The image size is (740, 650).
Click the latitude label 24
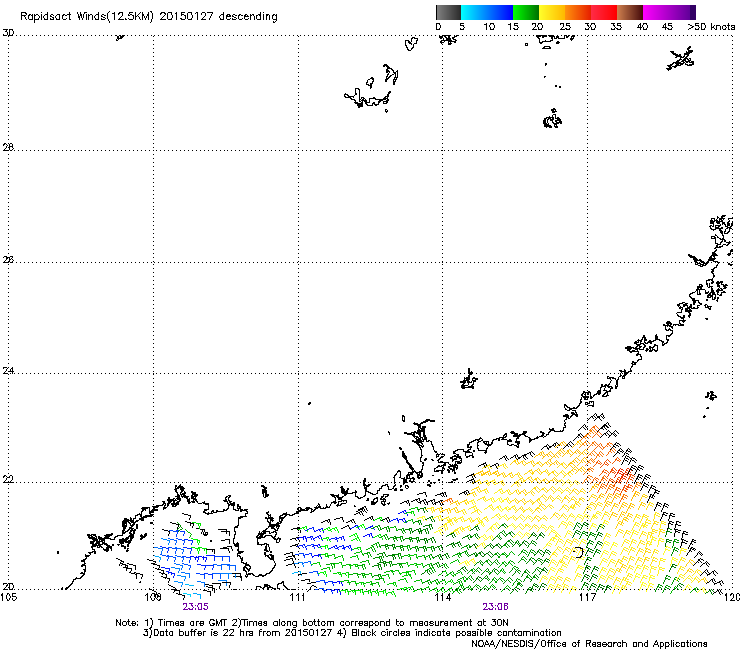pos(8,371)
